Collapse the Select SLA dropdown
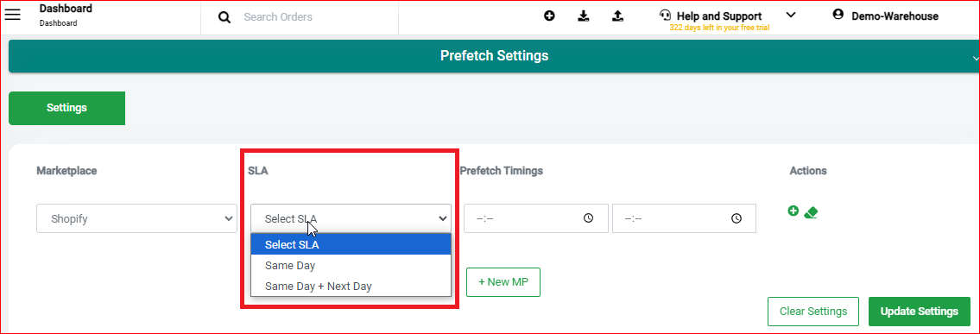 (x=351, y=218)
